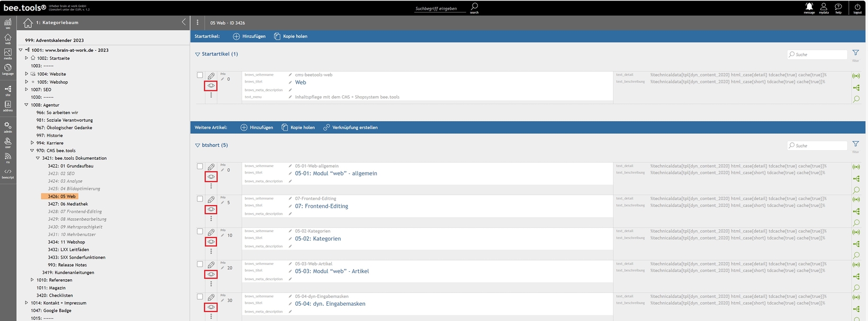The width and height of the screenshot is (868, 321).
Task: Open the message bell notifications
Action: 809,7
